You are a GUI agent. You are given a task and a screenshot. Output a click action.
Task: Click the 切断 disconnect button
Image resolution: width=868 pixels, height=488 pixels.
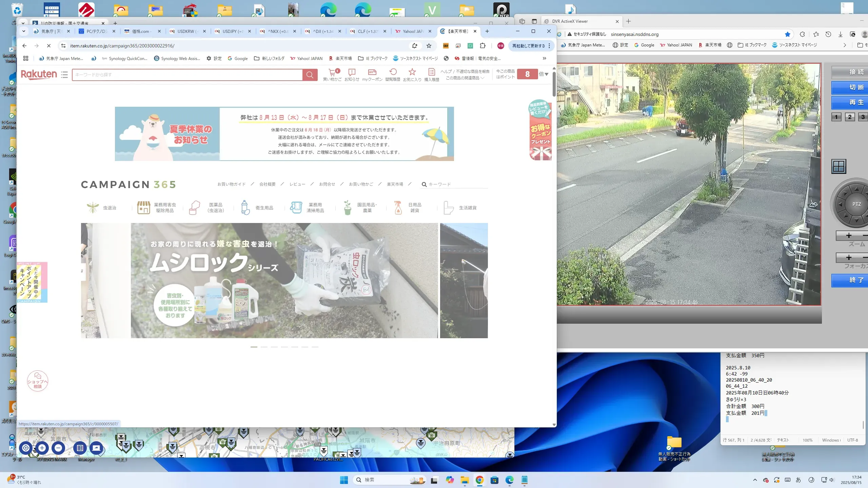coord(854,87)
